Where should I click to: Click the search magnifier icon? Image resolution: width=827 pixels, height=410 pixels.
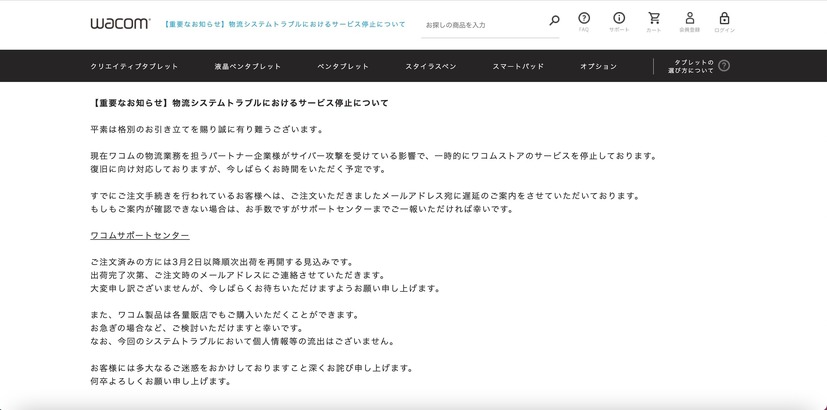point(554,21)
